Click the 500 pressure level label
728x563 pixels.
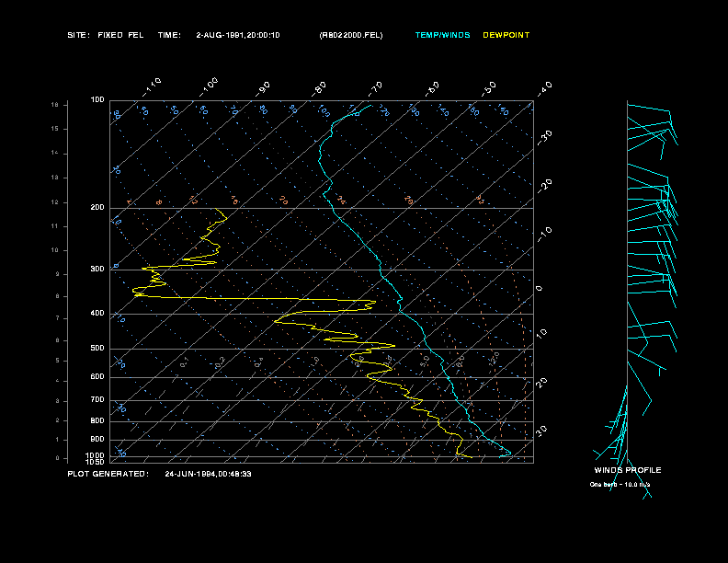pos(97,348)
